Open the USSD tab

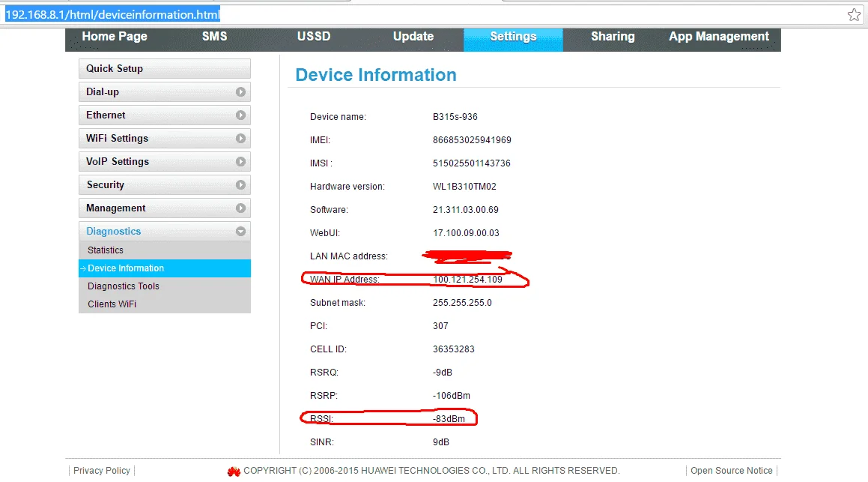pyautogui.click(x=314, y=37)
